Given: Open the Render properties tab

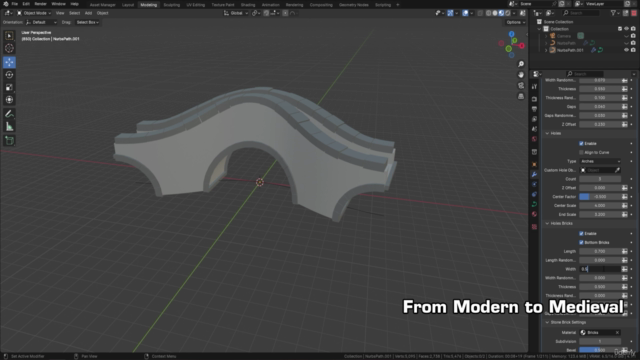Looking at the screenshot, I should coord(534,99).
